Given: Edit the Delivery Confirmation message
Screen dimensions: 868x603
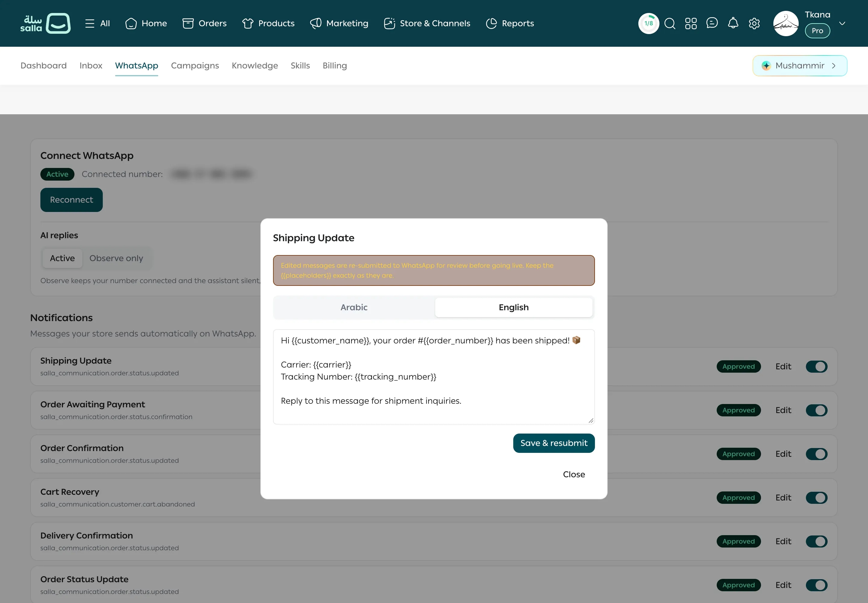Looking at the screenshot, I should [x=783, y=541].
